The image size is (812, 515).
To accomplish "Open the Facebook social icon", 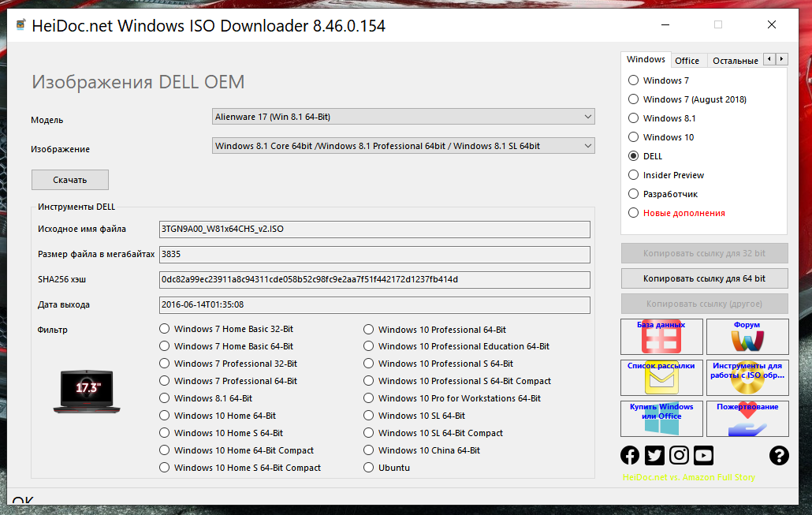I will 630,455.
